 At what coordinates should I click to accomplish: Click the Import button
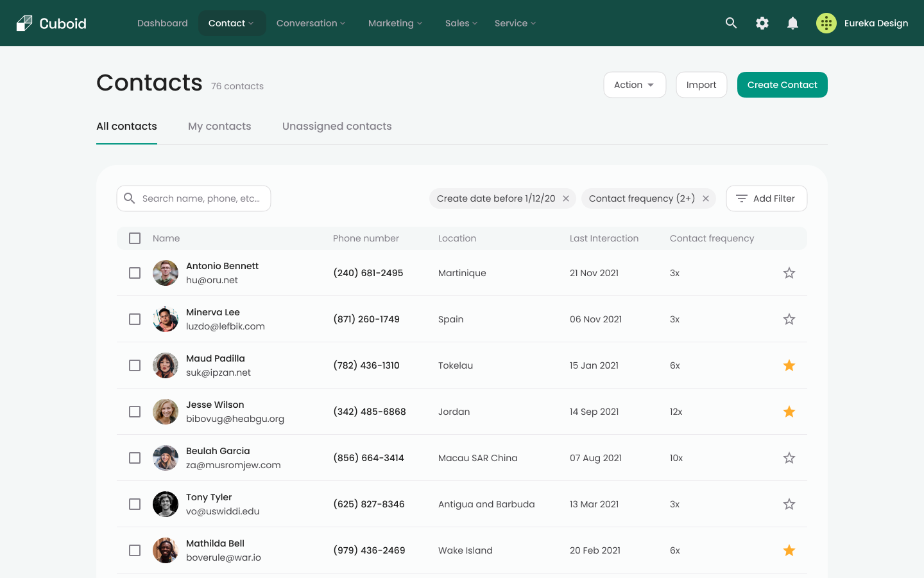[x=701, y=85]
